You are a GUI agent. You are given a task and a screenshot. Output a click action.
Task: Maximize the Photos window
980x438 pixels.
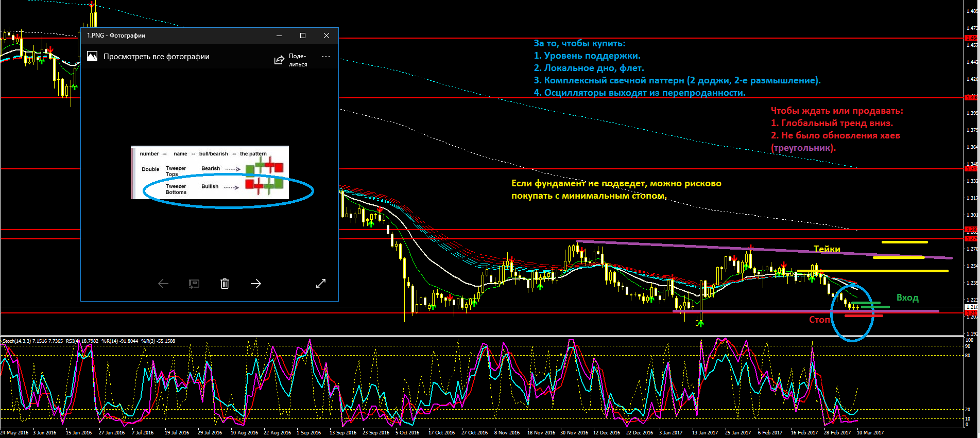(x=303, y=36)
